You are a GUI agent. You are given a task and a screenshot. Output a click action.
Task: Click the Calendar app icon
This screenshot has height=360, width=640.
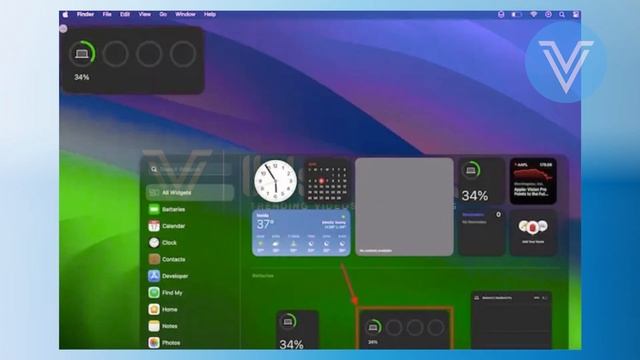coord(154,226)
